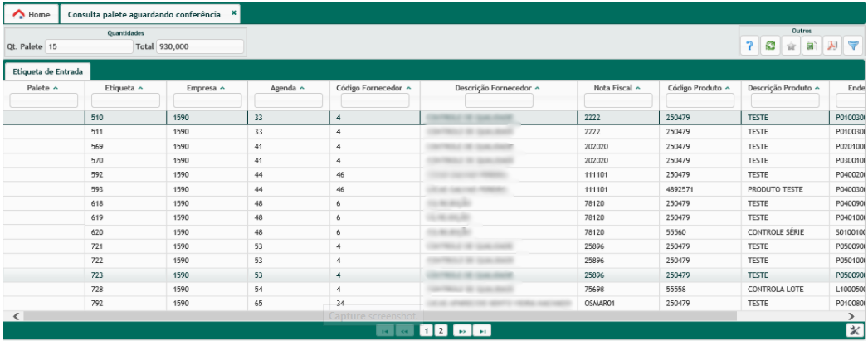868x341 pixels.
Task: Sort by the Palete column header
Action: [x=43, y=87]
